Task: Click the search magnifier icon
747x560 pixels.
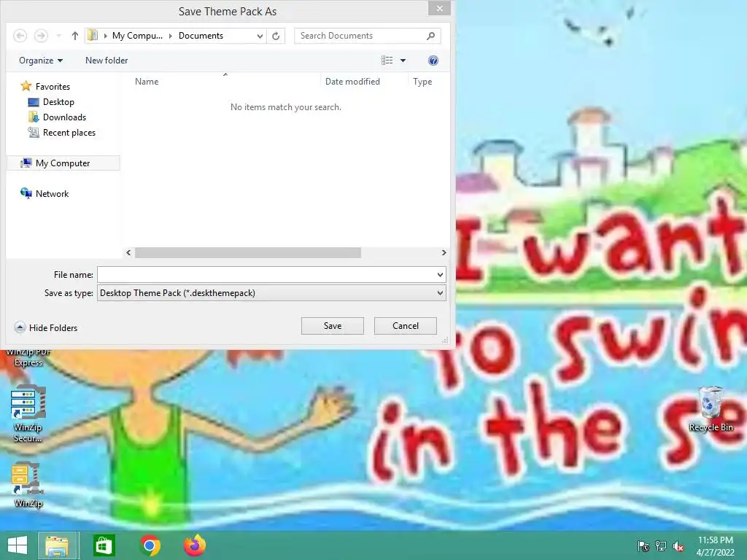Action: [430, 36]
